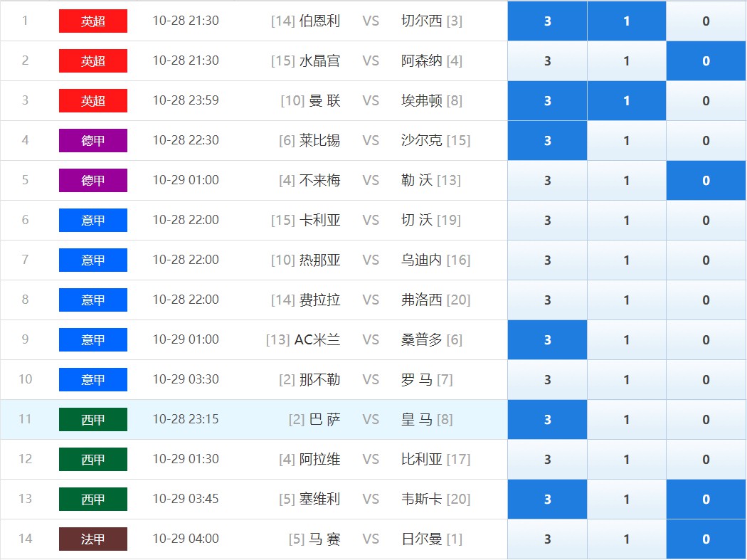Open away team 皇马
The height and width of the screenshot is (560, 747).
coord(417,419)
